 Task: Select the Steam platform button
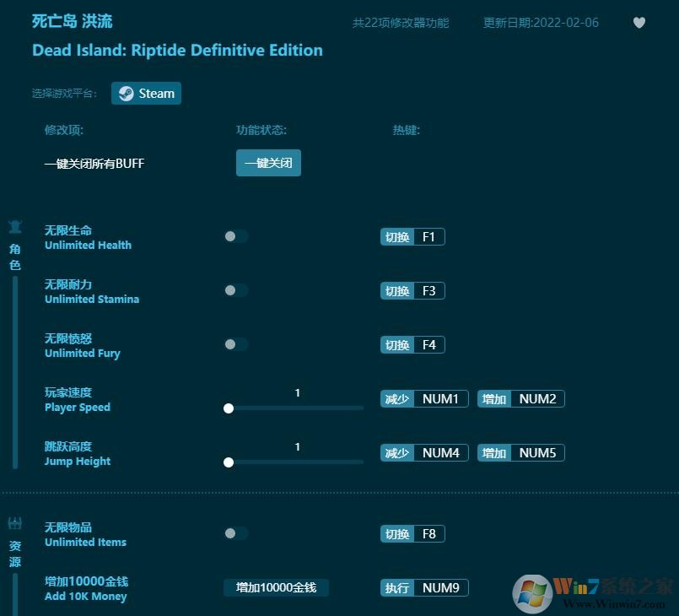point(146,94)
